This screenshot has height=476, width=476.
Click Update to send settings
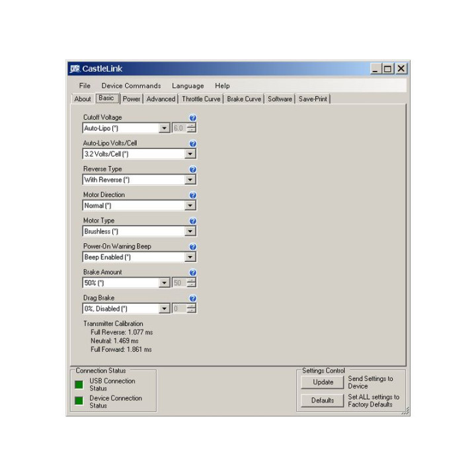[x=323, y=382]
